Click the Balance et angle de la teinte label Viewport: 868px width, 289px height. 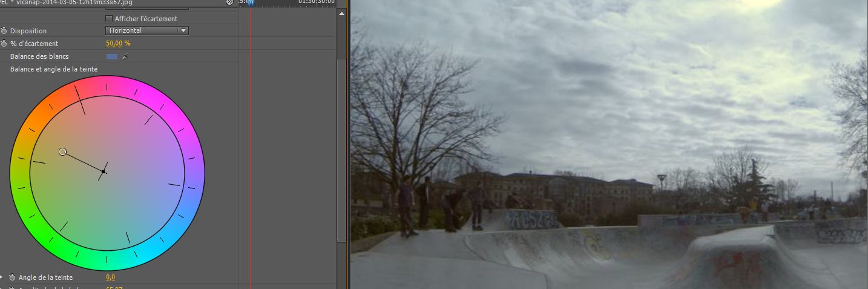pos(54,69)
